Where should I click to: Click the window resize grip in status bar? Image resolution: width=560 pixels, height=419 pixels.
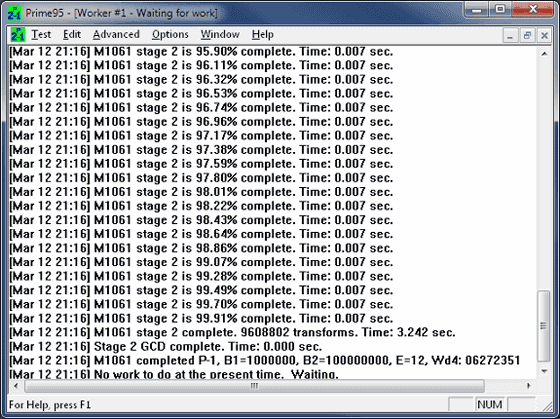547,406
